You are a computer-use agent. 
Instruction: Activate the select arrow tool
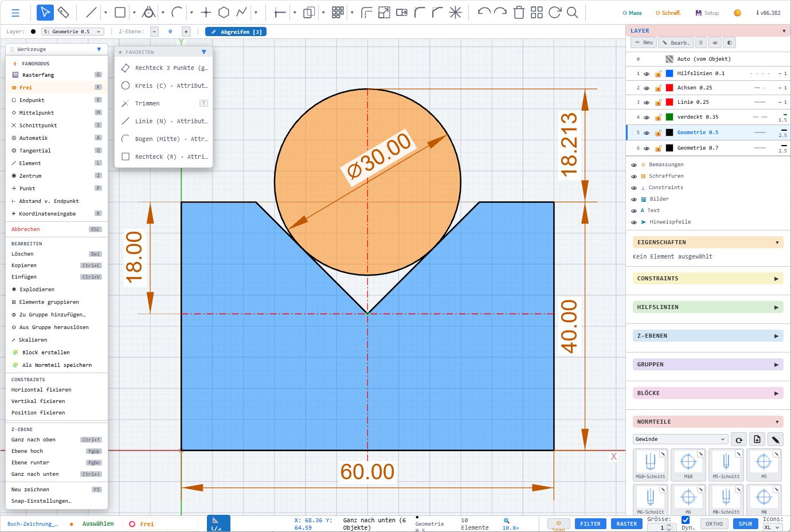pos(45,13)
